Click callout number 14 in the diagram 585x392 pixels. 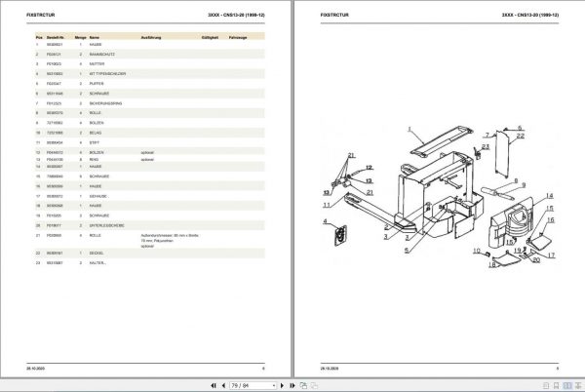click(550, 195)
